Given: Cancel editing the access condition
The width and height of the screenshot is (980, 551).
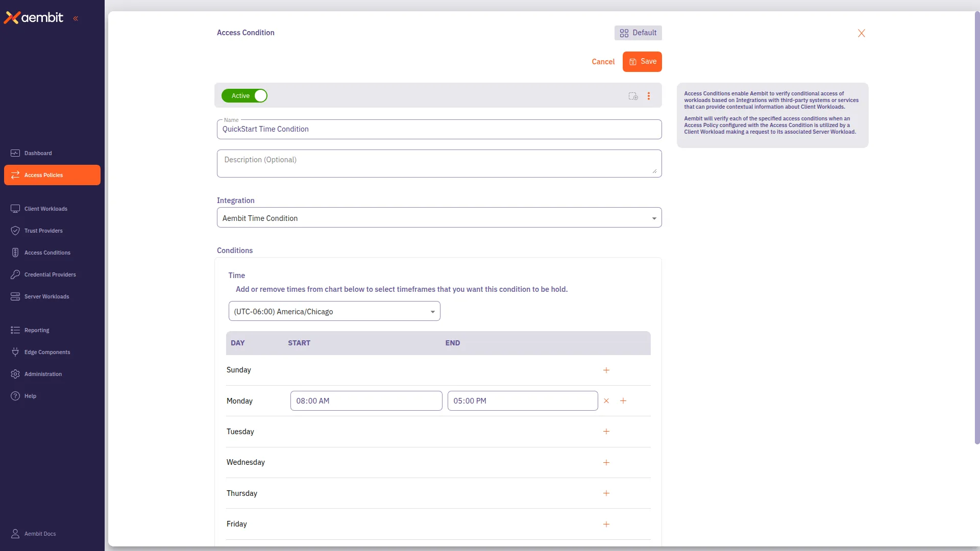Looking at the screenshot, I should point(603,62).
